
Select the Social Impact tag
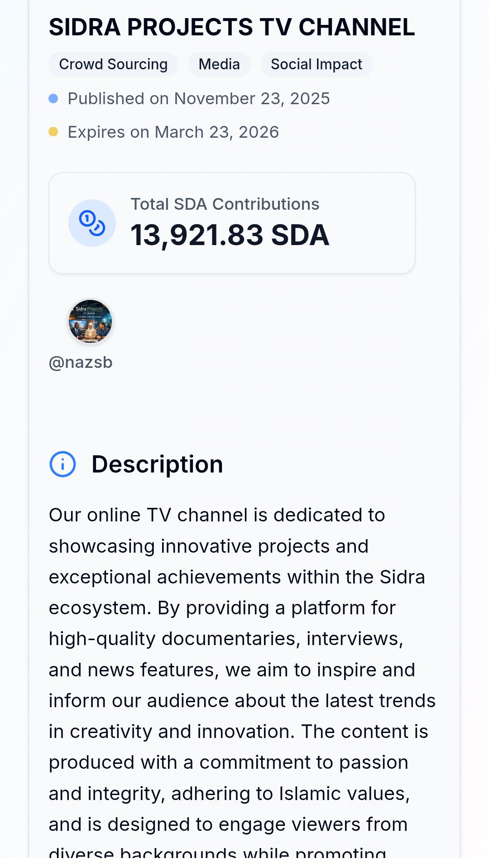[316, 64]
